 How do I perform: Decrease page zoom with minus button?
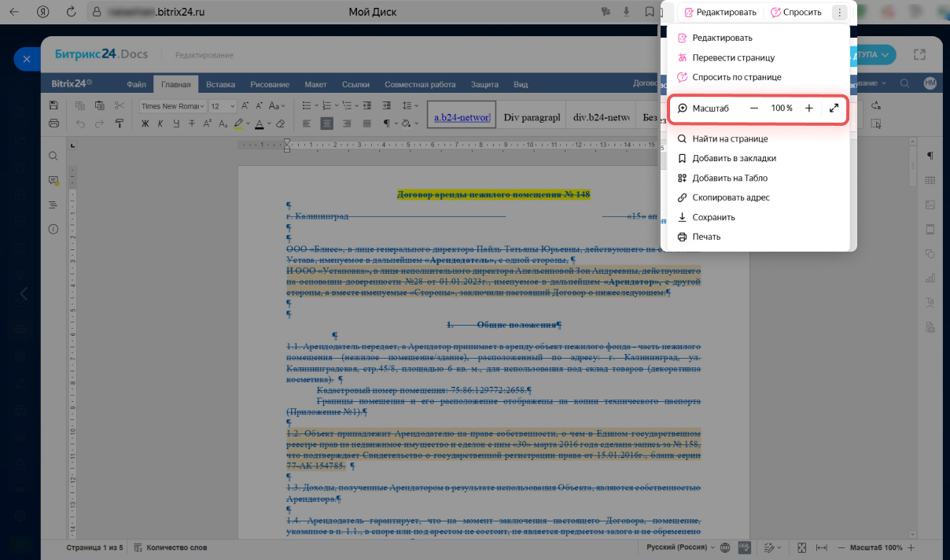(754, 108)
